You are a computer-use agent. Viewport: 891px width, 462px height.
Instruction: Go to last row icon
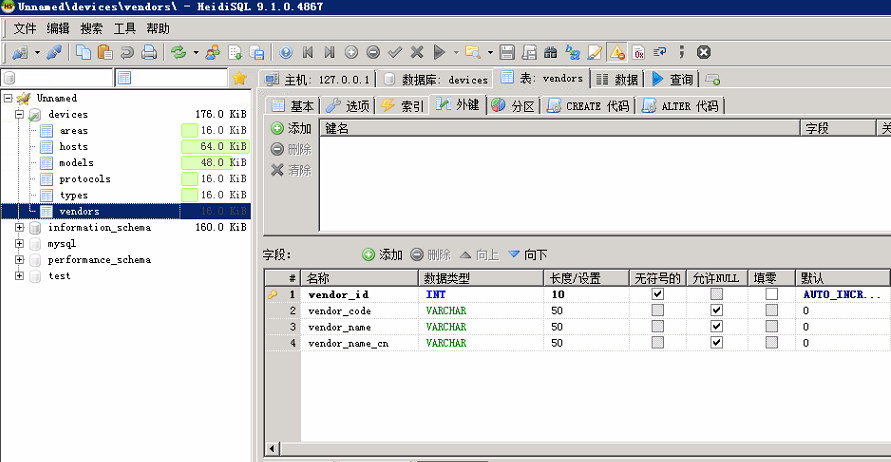tap(330, 52)
